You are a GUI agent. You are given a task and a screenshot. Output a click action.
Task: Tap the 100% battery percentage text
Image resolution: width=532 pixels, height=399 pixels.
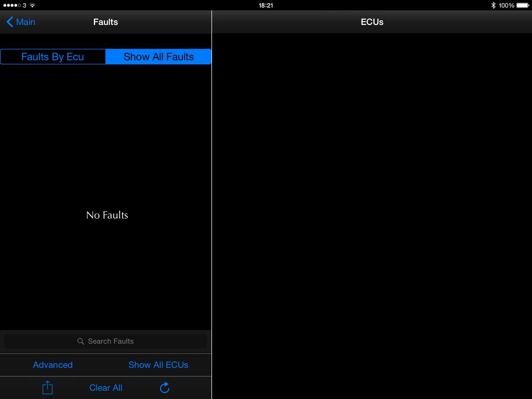[506, 5]
